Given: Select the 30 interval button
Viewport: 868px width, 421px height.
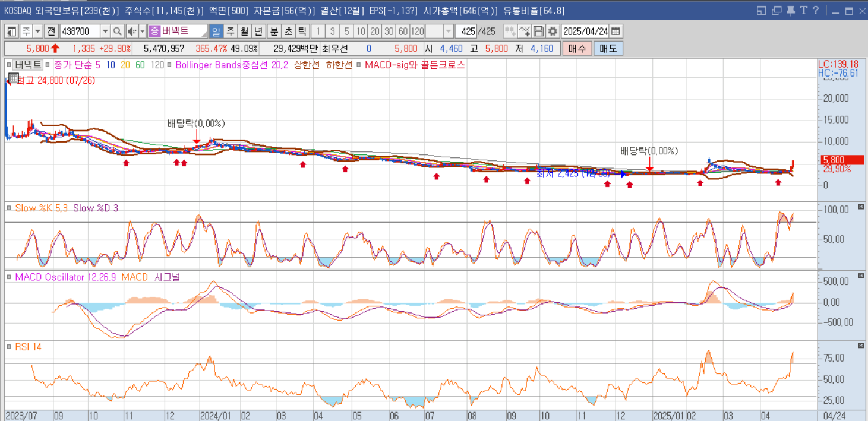Looking at the screenshot, I should (x=389, y=31).
